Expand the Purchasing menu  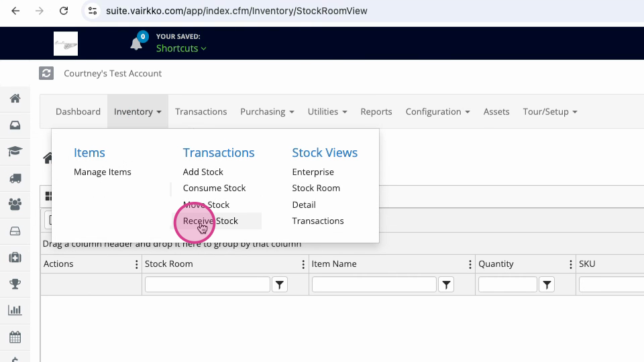click(267, 112)
